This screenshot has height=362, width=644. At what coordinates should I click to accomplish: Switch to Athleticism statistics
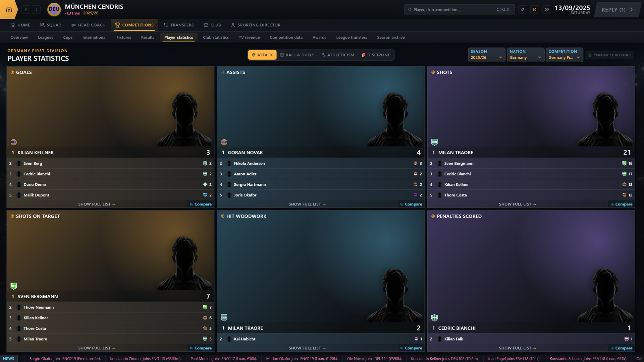click(338, 55)
